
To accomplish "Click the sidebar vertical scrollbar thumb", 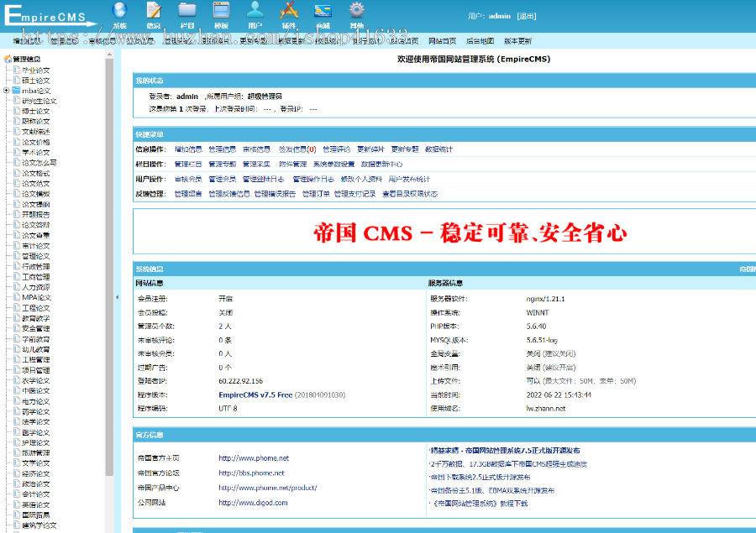I will click(x=109, y=268).
